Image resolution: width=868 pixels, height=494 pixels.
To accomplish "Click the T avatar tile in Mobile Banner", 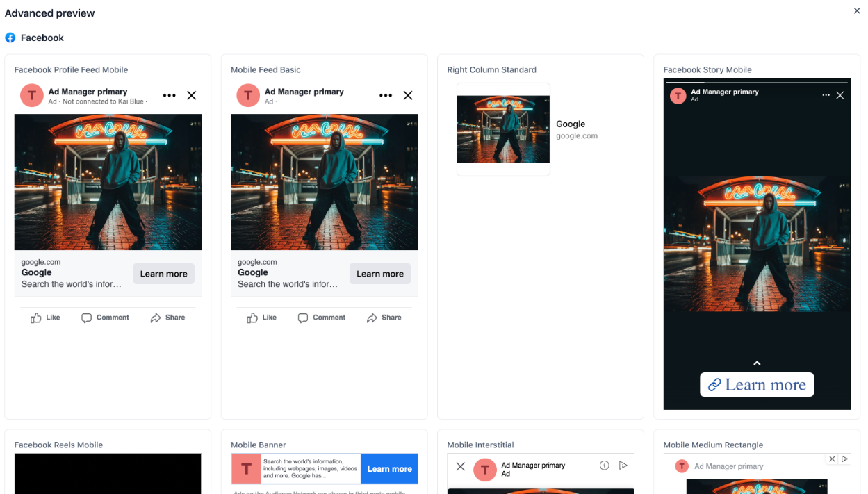I will [246, 469].
